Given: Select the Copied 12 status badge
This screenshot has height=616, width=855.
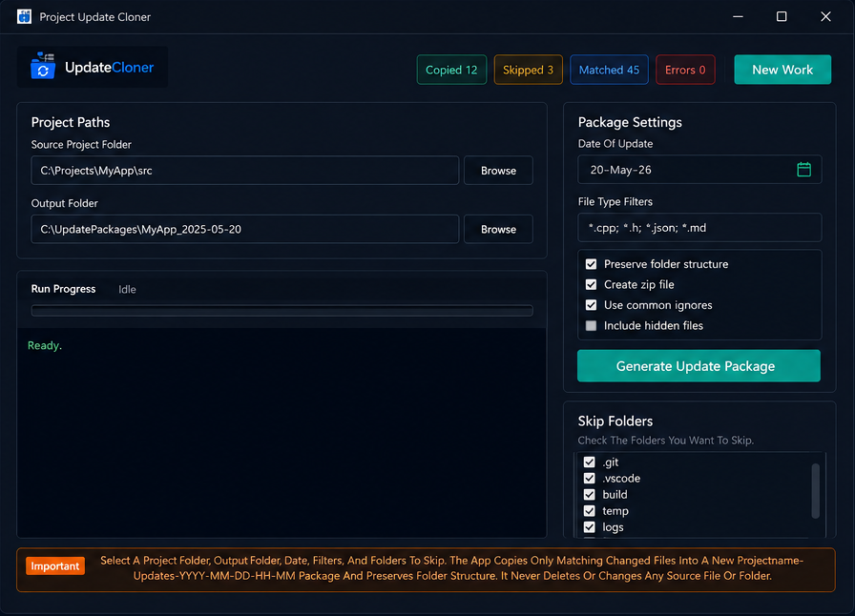Looking at the screenshot, I should click(451, 70).
